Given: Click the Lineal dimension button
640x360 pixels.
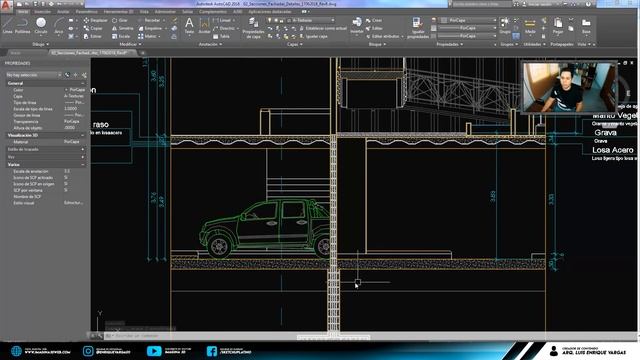Looking at the screenshot, I should tap(223, 20).
